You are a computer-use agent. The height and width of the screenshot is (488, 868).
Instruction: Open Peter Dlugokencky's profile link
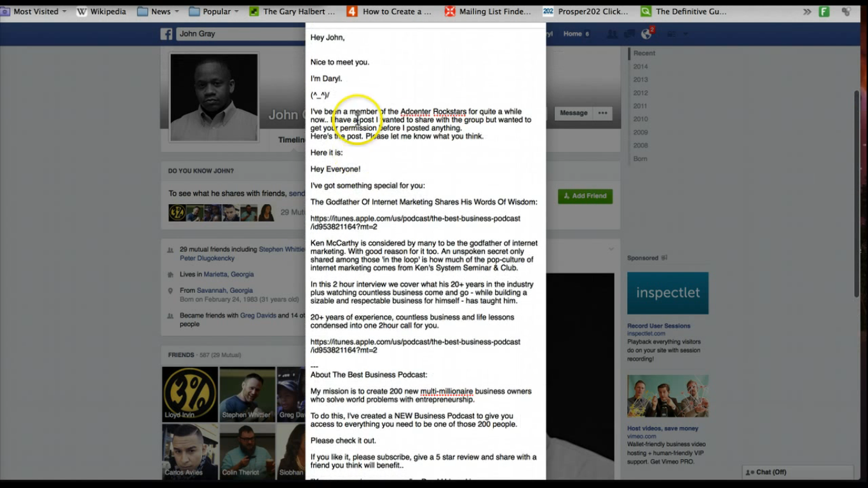pos(207,259)
